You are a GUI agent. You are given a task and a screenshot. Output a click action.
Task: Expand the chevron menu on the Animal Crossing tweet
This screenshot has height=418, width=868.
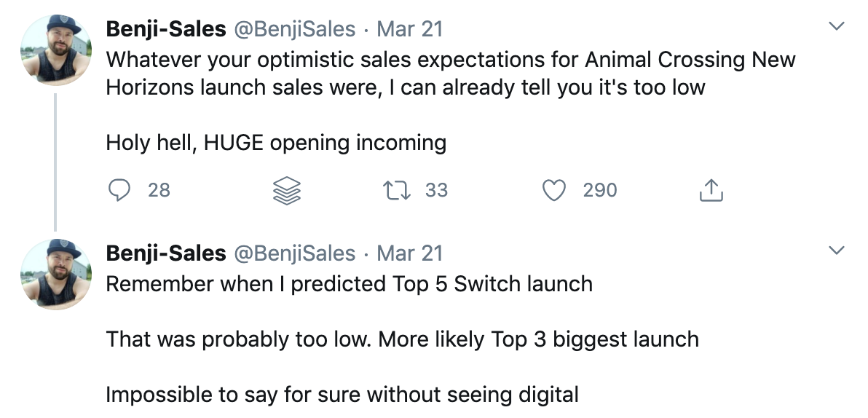click(837, 28)
